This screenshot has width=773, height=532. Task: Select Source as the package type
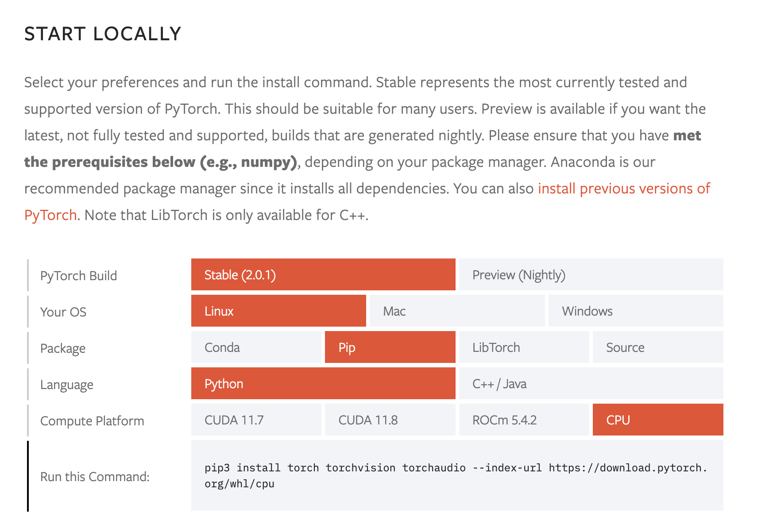[658, 347]
